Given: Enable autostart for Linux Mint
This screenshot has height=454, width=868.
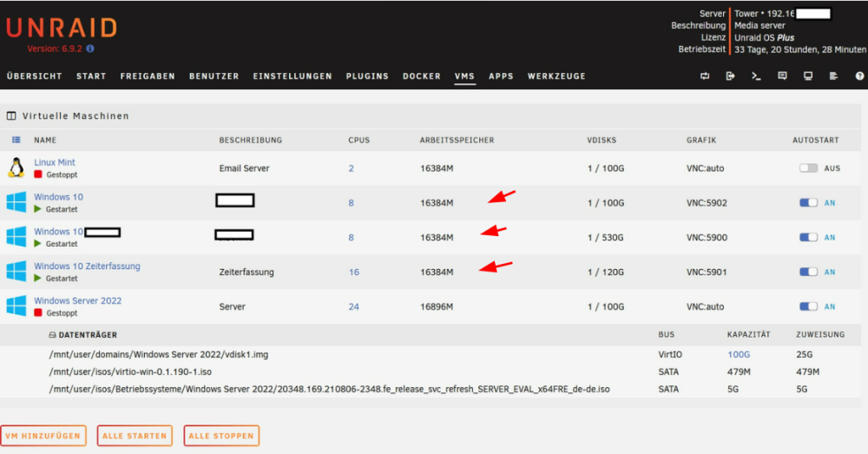Looking at the screenshot, I should click(808, 168).
